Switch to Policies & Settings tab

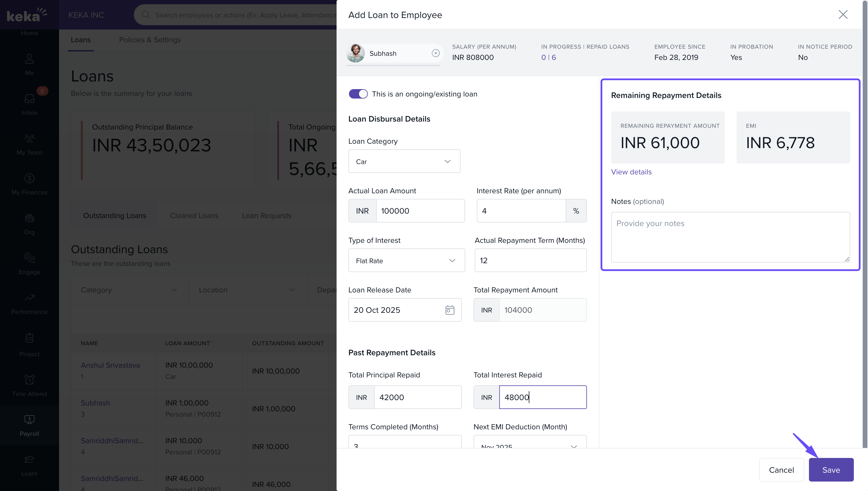(x=150, y=40)
